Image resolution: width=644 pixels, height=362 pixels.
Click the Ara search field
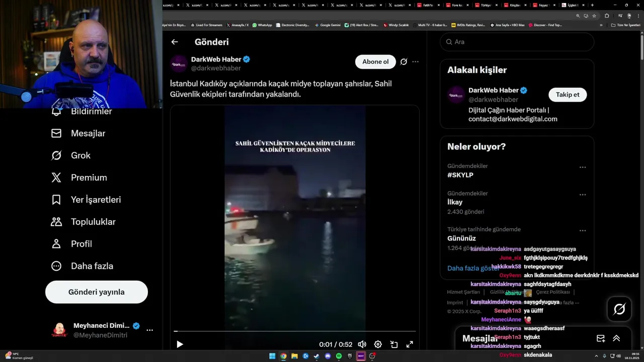point(517,42)
